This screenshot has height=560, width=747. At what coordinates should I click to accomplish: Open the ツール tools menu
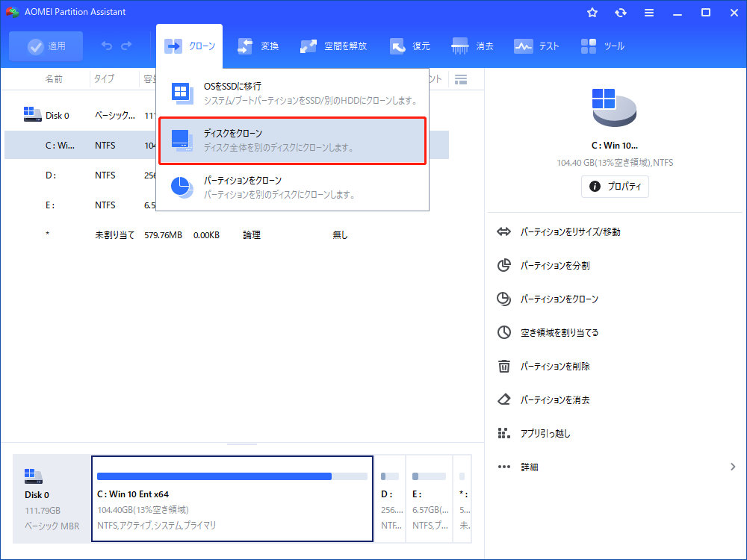pos(603,46)
